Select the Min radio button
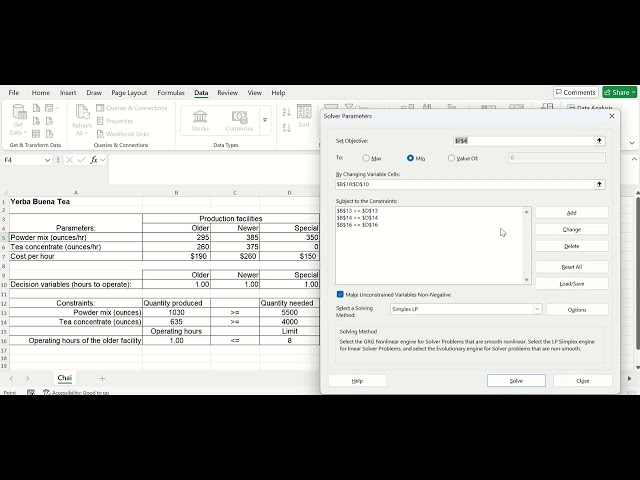 click(x=410, y=158)
